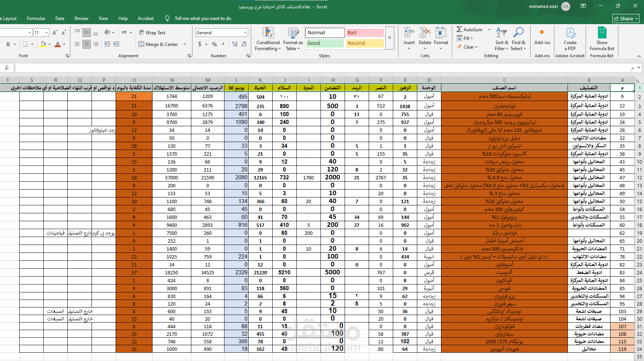Apply the Bad cell style
This screenshot has width=644, height=361.
pyautogui.click(x=365, y=33)
